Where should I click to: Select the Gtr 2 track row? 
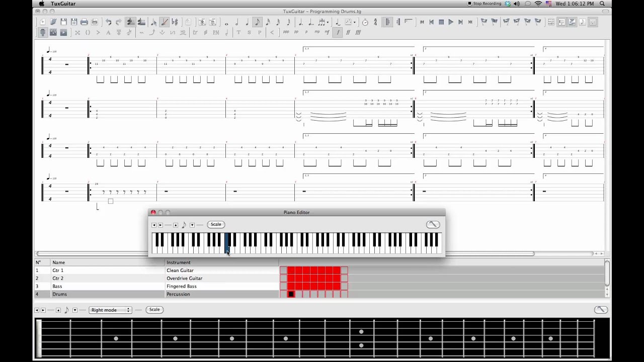point(156,279)
